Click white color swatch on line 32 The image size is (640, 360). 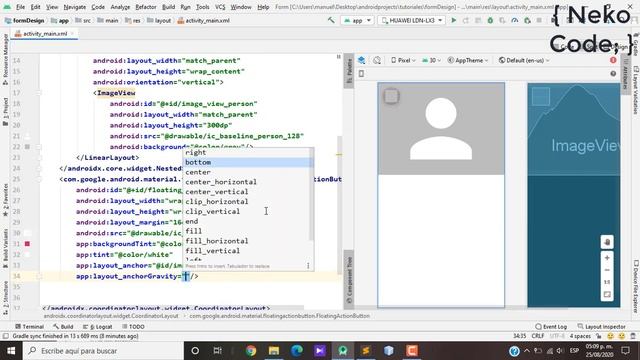(27, 255)
